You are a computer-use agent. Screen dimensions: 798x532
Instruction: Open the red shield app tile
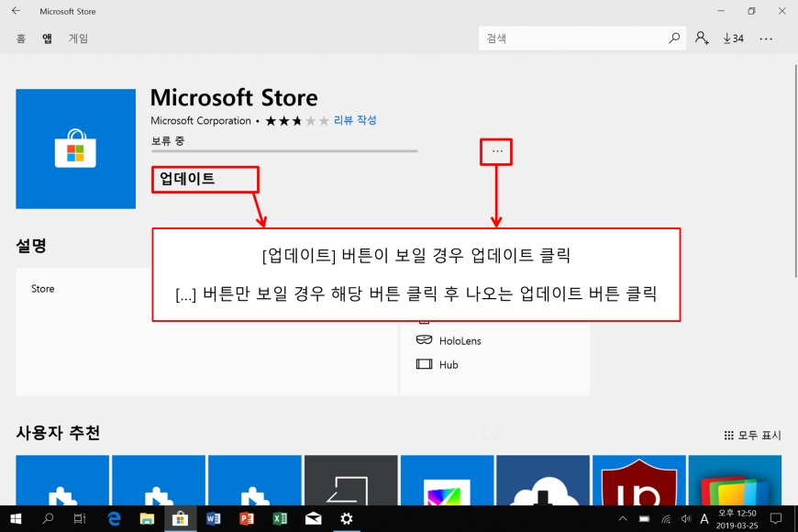pos(639,480)
